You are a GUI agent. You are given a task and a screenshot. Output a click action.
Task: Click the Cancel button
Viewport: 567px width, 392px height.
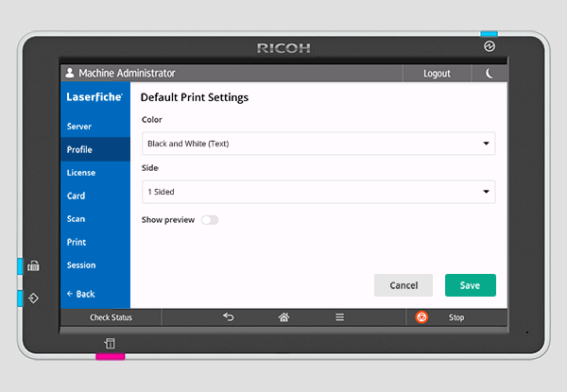404,285
